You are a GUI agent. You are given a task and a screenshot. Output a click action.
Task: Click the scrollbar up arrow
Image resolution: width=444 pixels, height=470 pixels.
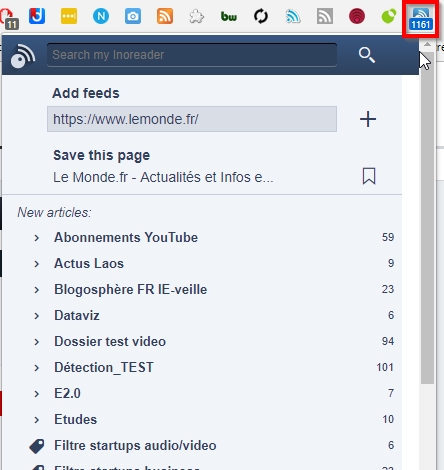pyautogui.click(x=427, y=44)
